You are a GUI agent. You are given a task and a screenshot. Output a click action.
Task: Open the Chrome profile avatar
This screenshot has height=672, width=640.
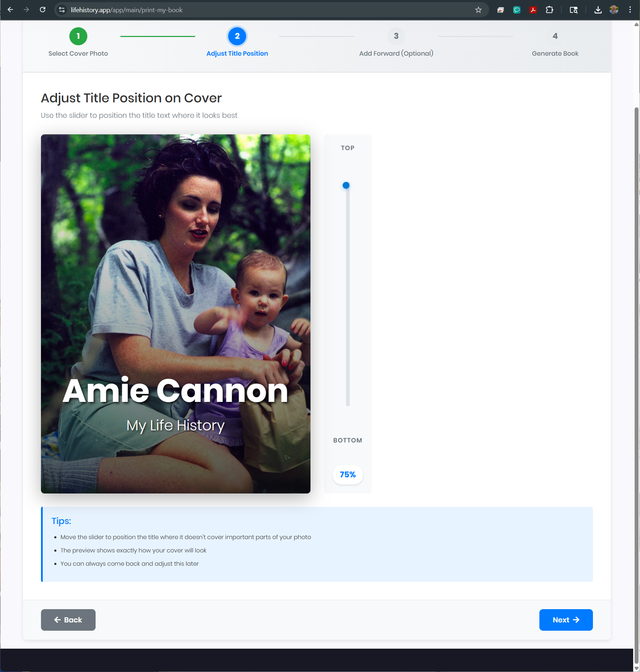point(614,10)
